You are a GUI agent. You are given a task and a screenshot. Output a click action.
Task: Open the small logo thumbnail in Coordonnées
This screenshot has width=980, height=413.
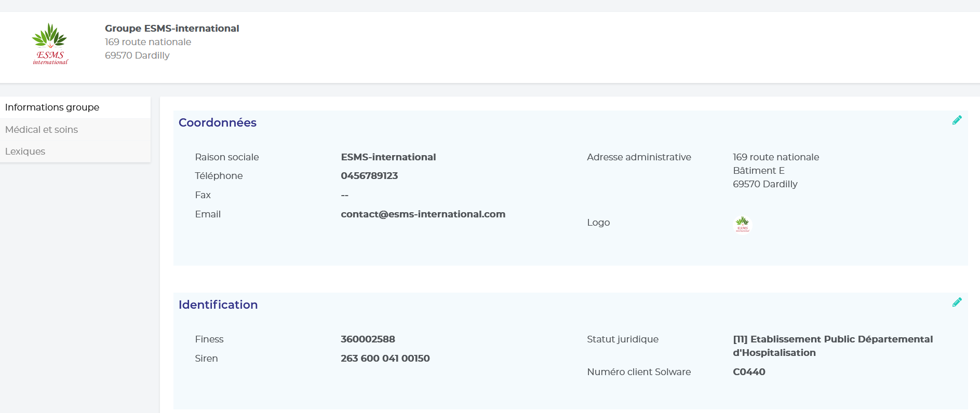742,224
